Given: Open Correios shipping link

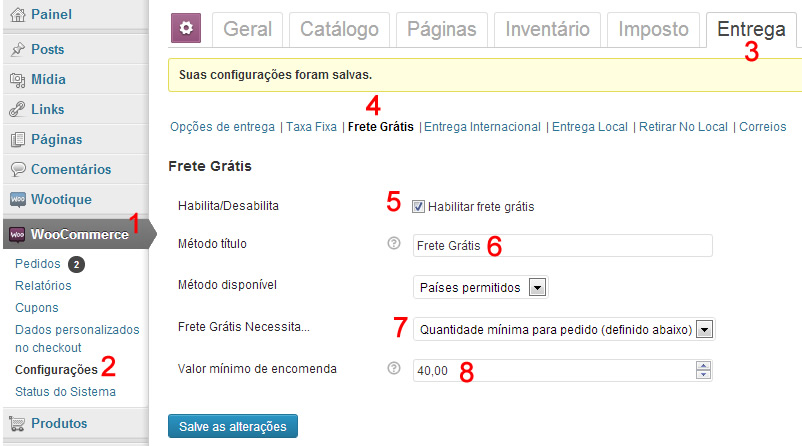Looking at the screenshot, I should [x=763, y=127].
